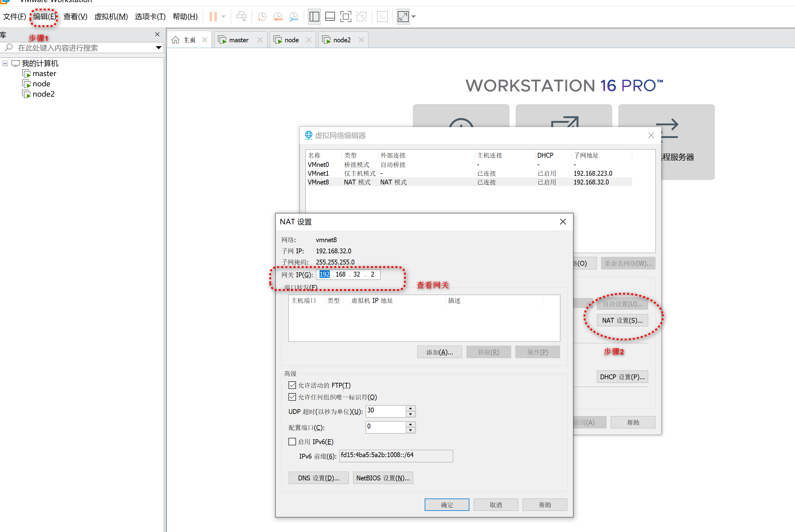This screenshot has width=795, height=532.
Task: Open the 虚拟机(M) menu
Action: (111, 16)
